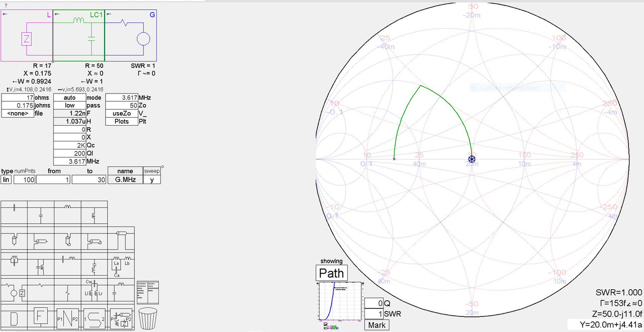Click the LC1 3.617 MHz field
Screen dimensions: 644x332
[70, 161]
